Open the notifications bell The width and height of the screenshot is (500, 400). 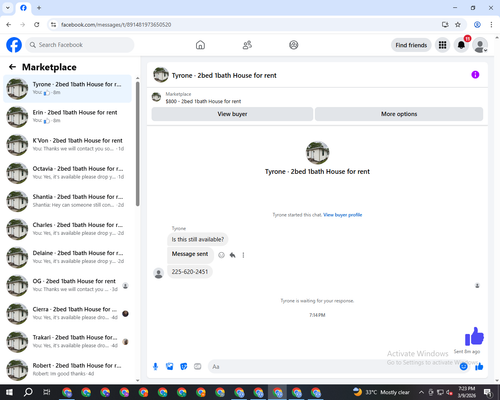[x=461, y=45]
